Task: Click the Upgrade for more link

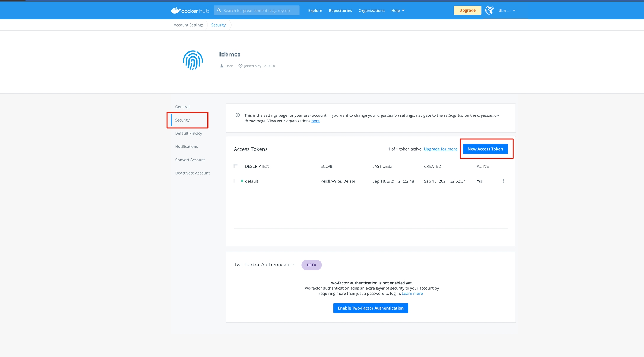Action: 441,149
